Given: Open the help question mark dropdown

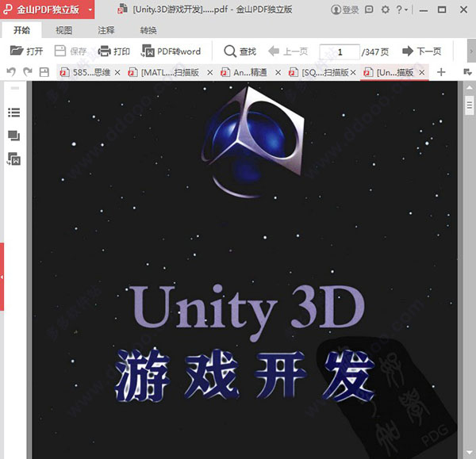Looking at the screenshot, I should click(401, 10).
